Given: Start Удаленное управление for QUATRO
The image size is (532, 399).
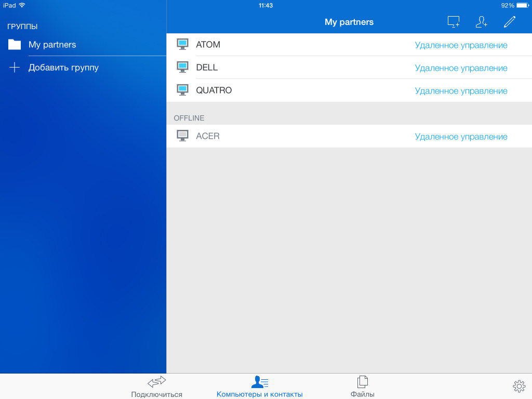Looking at the screenshot, I should coord(461,91).
